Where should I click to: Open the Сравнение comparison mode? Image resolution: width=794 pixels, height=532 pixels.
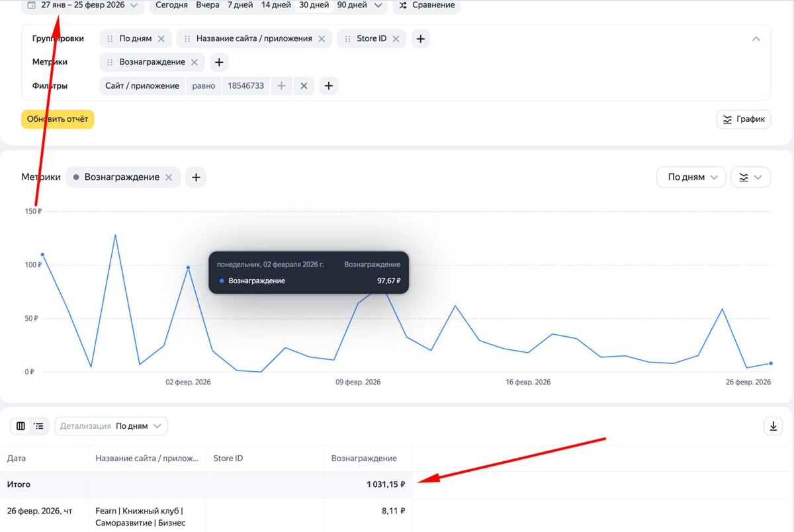coord(427,5)
